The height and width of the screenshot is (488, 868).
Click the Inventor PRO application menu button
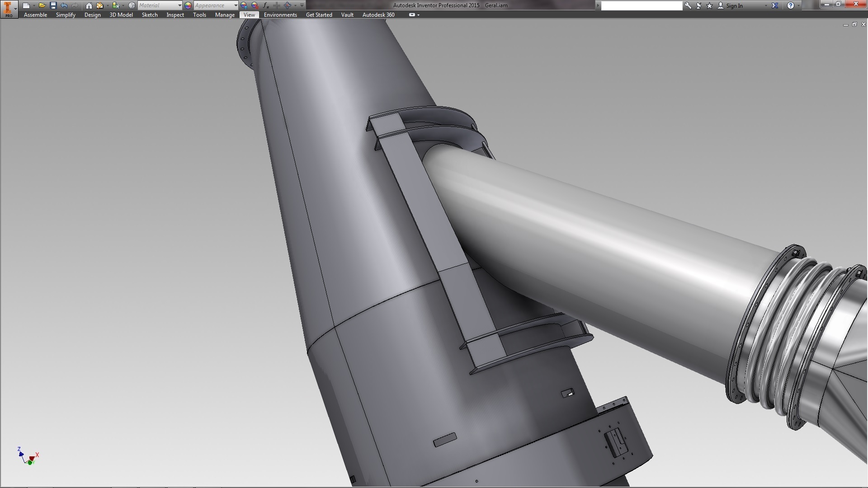(8, 9)
